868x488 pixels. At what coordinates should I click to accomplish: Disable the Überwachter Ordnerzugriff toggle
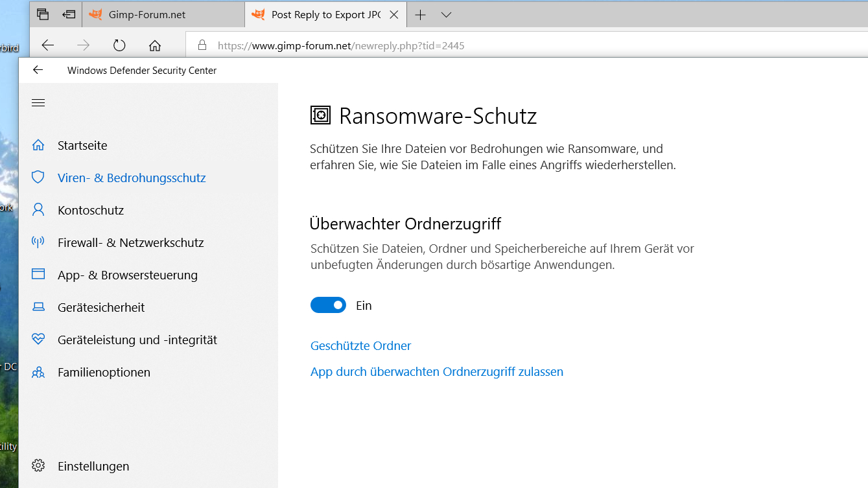328,305
